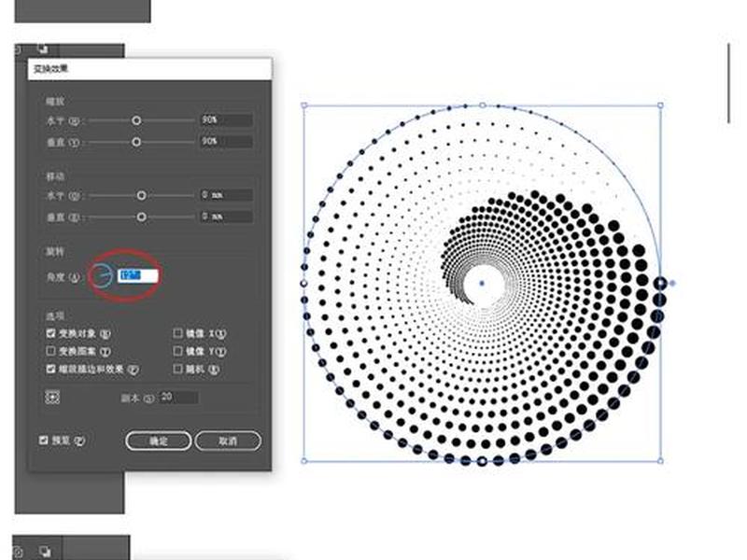Click the reference point locator icon

[x=52, y=398]
